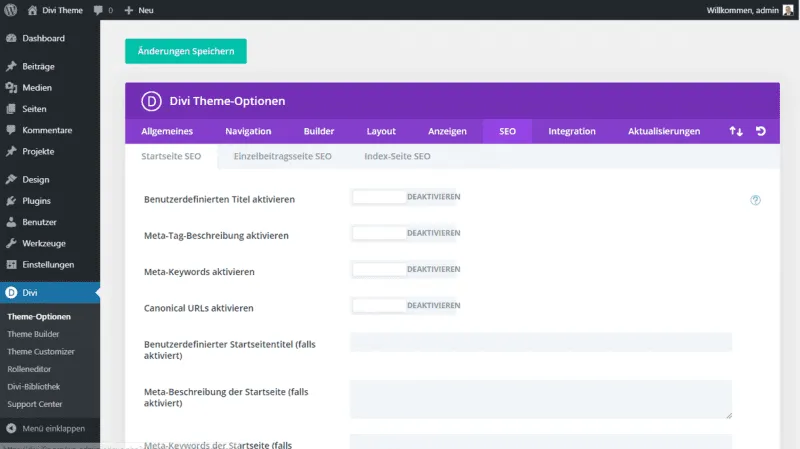800x449 pixels.
Task: Click the Projekte pin icon
Action: (11, 152)
